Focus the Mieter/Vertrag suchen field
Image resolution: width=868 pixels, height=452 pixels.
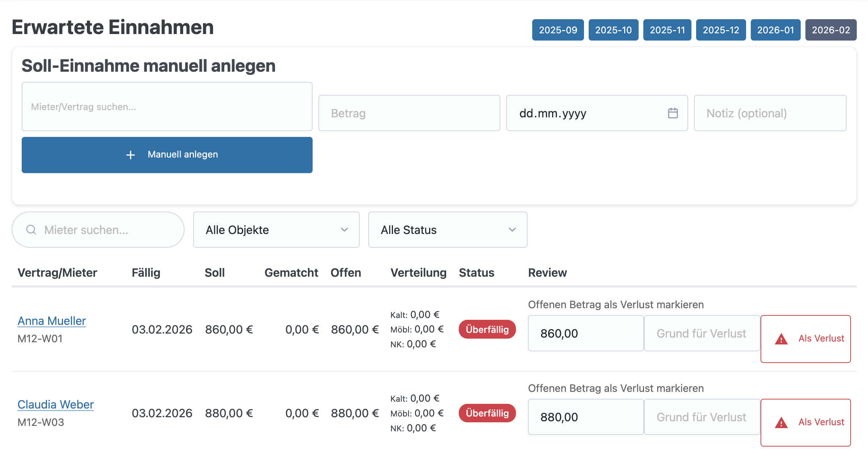pos(167,106)
